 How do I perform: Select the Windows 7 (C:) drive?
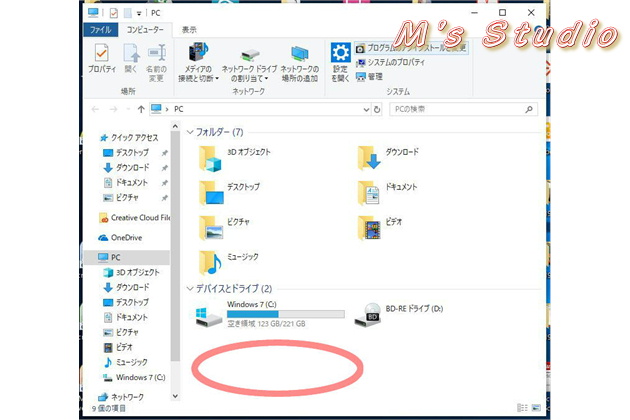(x=269, y=313)
